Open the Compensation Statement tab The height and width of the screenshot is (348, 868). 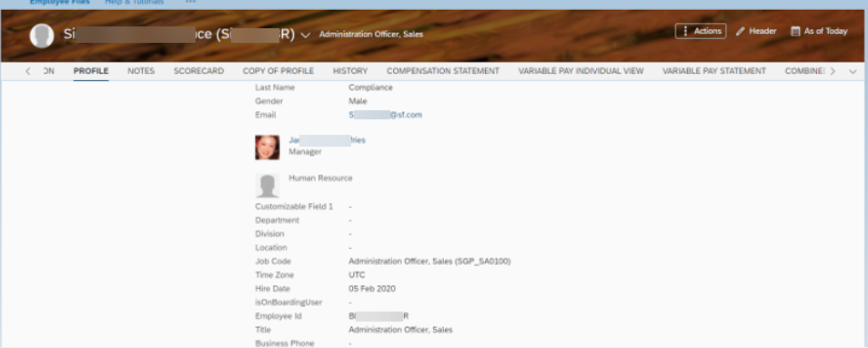[x=443, y=71]
